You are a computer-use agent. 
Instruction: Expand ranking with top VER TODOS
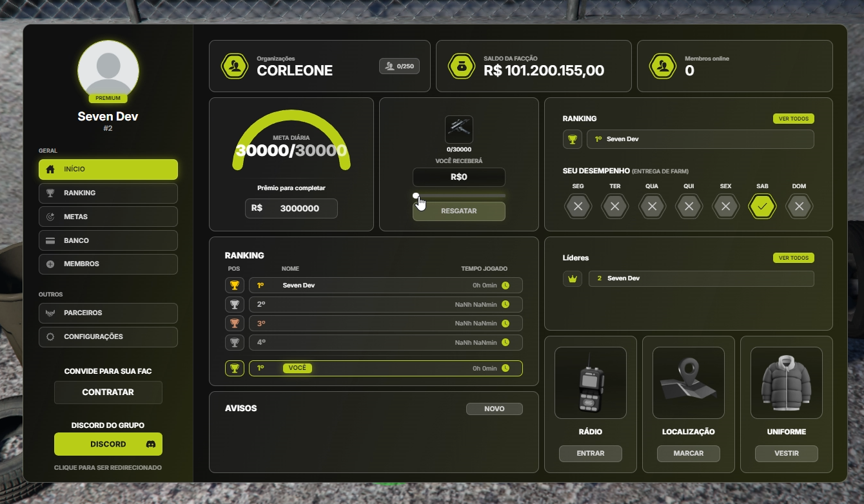pos(793,119)
